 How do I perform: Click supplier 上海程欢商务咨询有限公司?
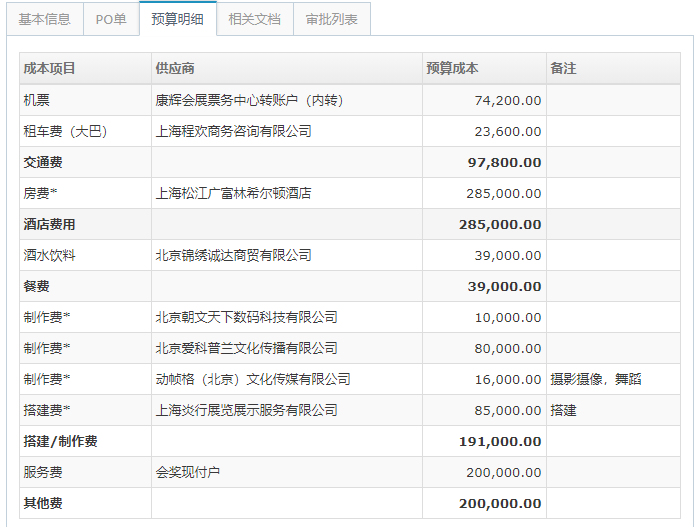(233, 131)
